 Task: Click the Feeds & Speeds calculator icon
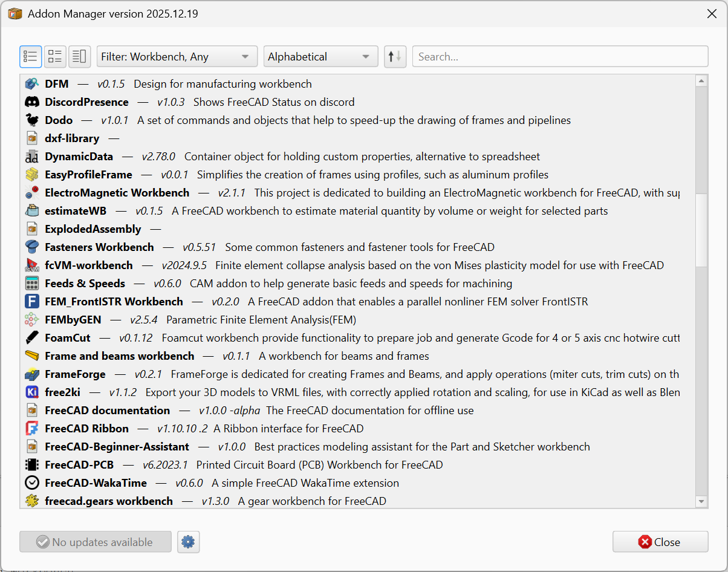[x=32, y=284]
